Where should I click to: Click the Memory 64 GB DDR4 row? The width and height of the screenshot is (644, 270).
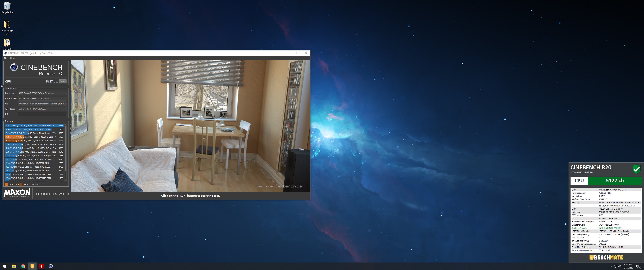coord(606,203)
